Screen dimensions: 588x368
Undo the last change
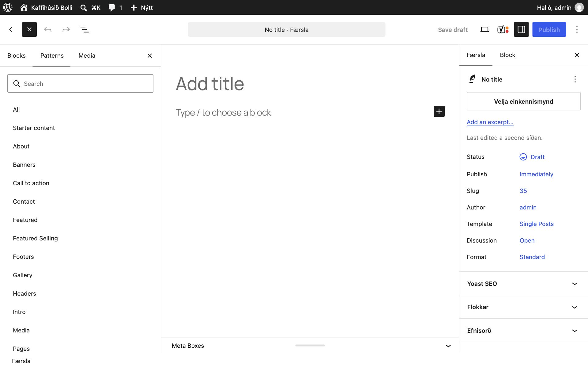[x=48, y=29]
